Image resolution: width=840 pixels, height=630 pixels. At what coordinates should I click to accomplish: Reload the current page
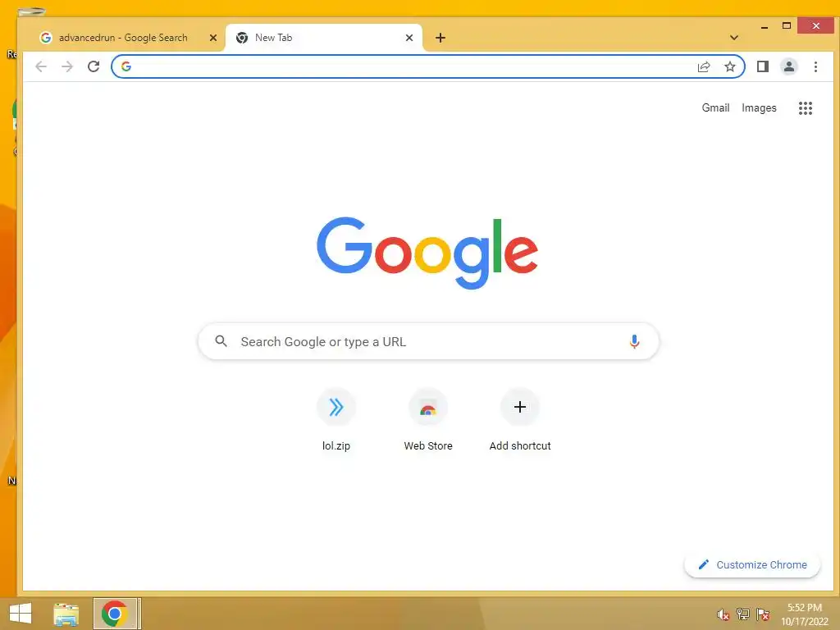[94, 66]
